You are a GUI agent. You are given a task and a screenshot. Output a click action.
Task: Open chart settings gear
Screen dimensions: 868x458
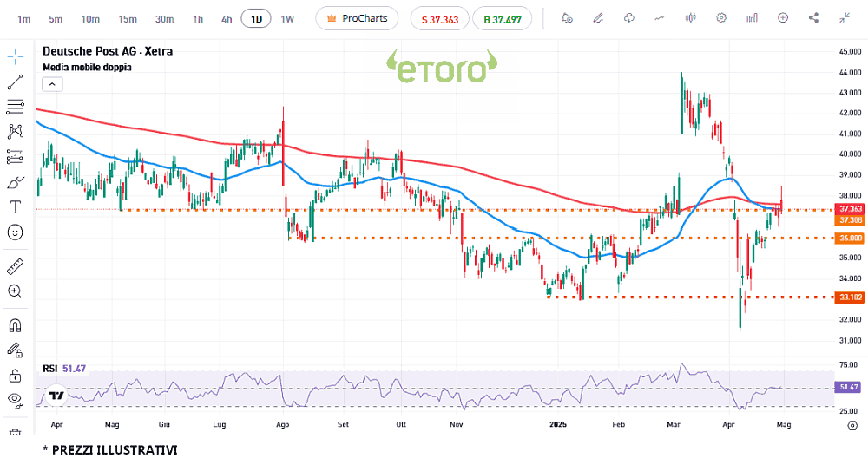720,18
